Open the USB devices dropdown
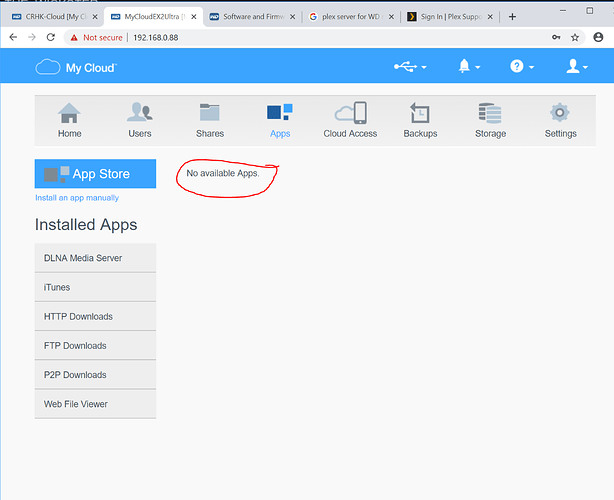614x500 pixels. [x=410, y=67]
